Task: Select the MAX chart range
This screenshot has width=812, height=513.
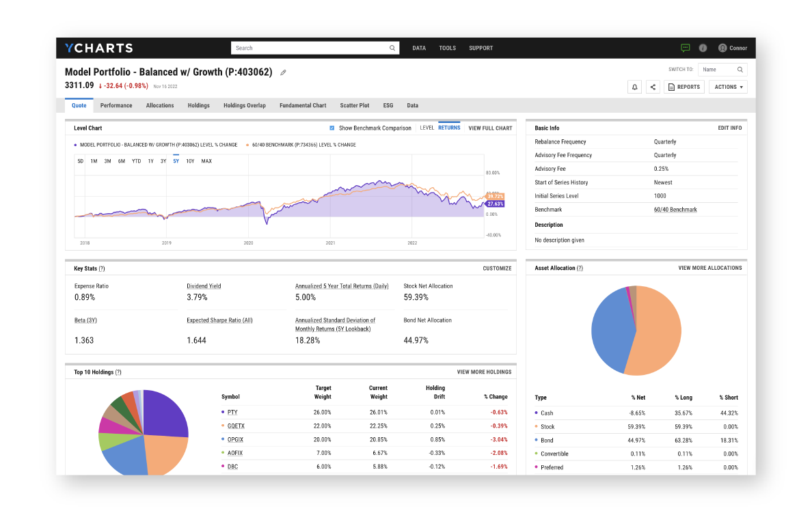Action: [x=206, y=161]
